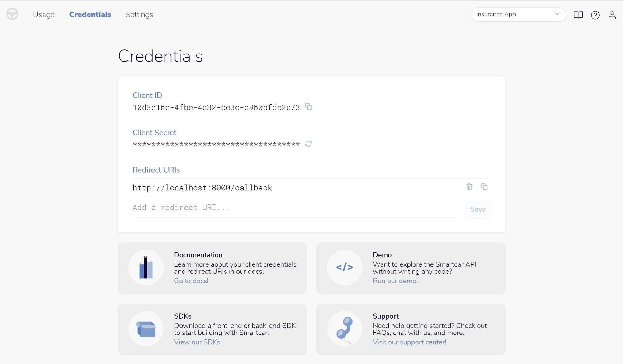Open the user profile icon
Image resolution: width=623 pixels, height=364 pixels.
[612, 14]
